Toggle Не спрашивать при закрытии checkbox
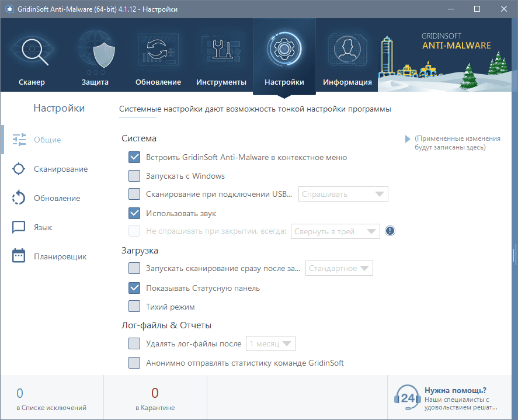 (x=134, y=231)
